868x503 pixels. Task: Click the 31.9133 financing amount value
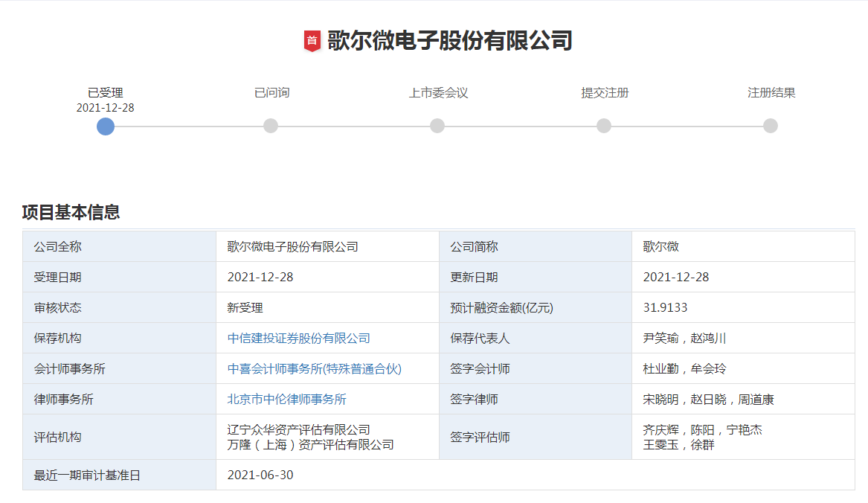tap(665, 308)
